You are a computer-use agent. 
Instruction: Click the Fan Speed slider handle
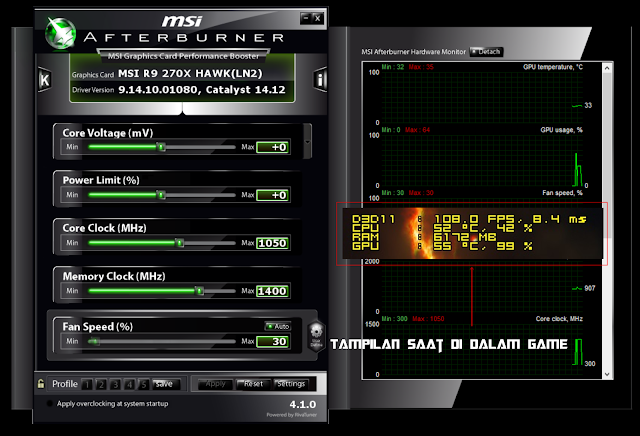(93, 341)
